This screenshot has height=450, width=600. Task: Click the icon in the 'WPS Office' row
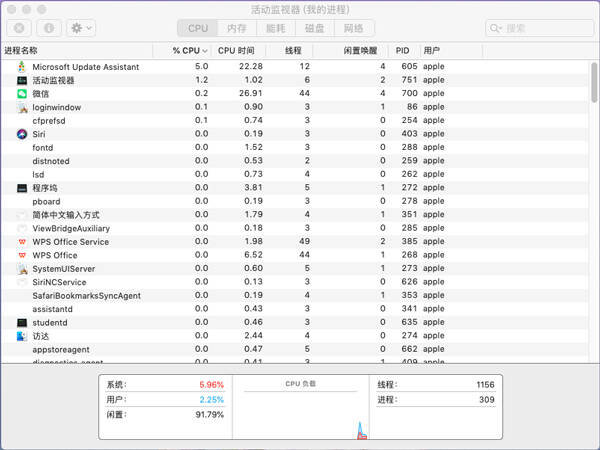coord(22,255)
